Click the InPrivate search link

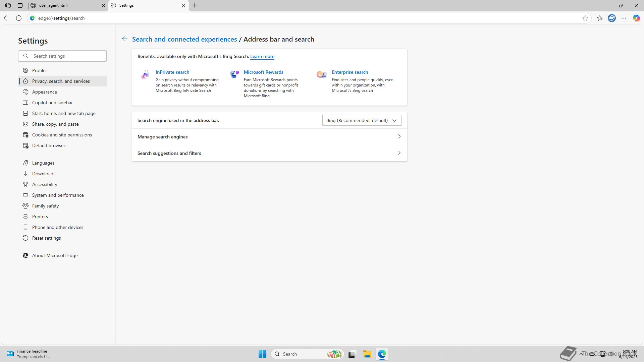172,72
